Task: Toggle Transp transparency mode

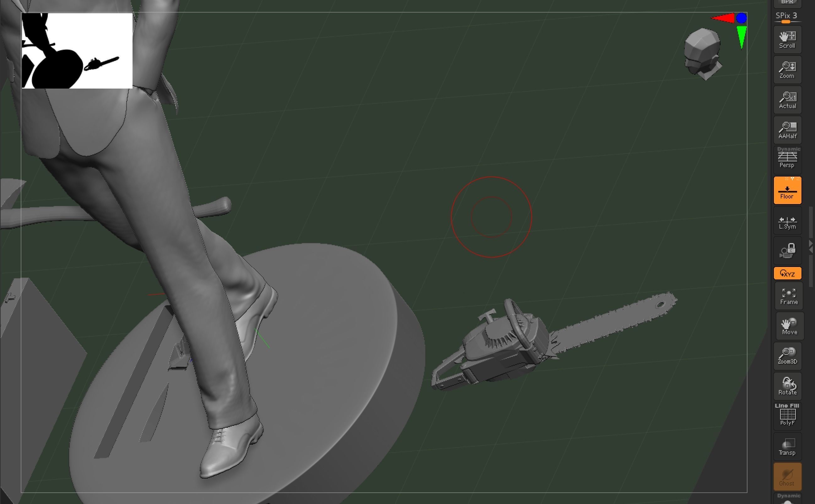Action: tap(787, 447)
